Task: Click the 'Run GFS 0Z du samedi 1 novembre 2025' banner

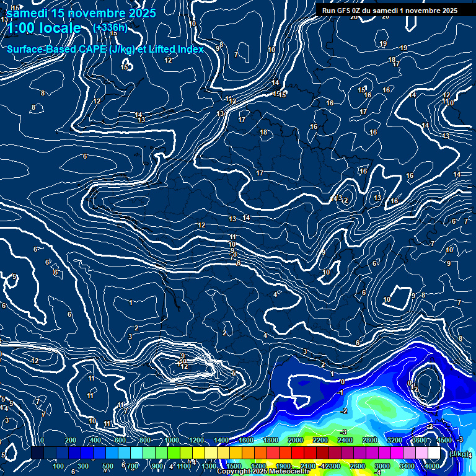Action: (390, 11)
